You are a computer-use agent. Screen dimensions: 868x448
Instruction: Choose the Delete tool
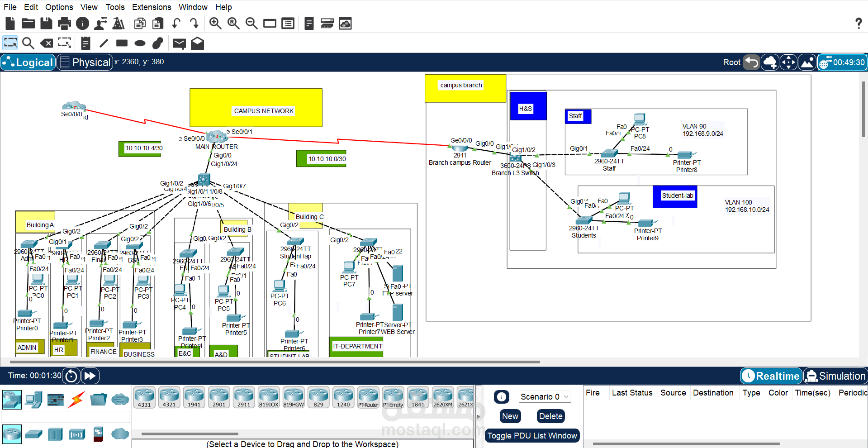tap(46, 43)
